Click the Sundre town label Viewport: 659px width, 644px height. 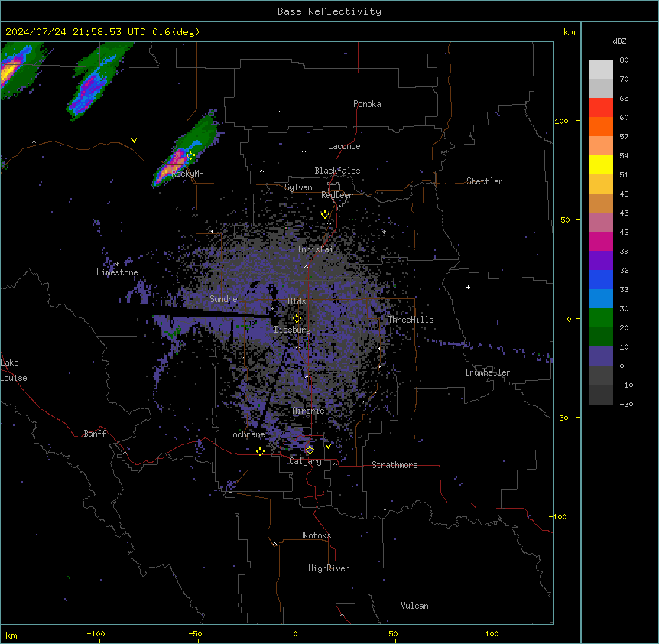[x=223, y=299]
